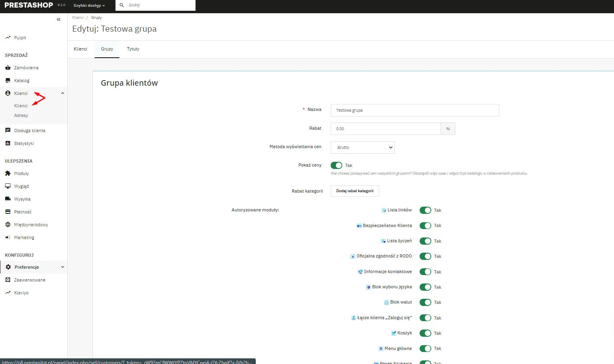Open Adresy link in sidebar
614x364 pixels.
pos(21,115)
